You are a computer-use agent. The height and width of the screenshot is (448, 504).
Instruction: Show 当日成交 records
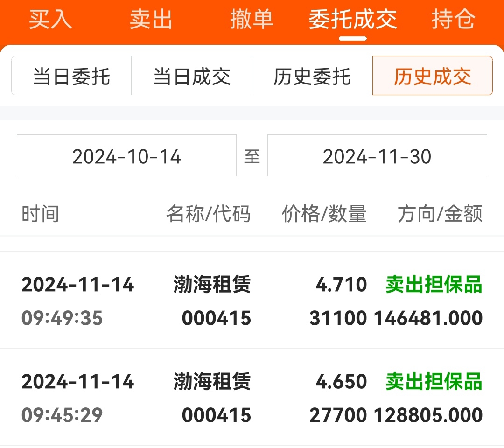[x=192, y=76]
